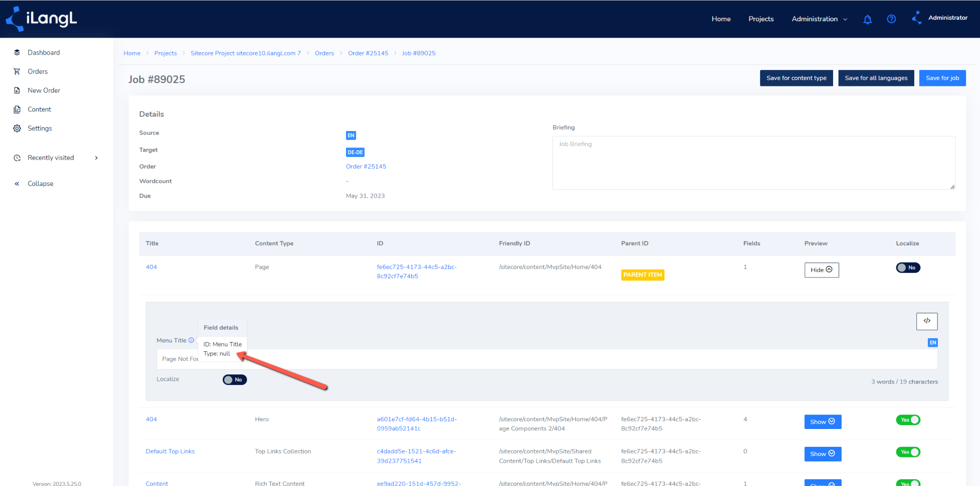Image resolution: width=980 pixels, height=486 pixels.
Task: Click the PARENT ITEM badge
Action: coord(642,275)
